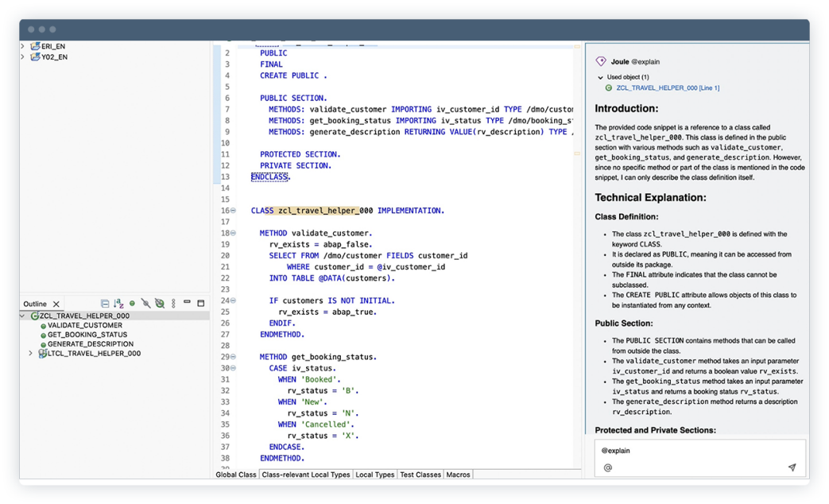Maximize the Outline panel

tap(201, 303)
